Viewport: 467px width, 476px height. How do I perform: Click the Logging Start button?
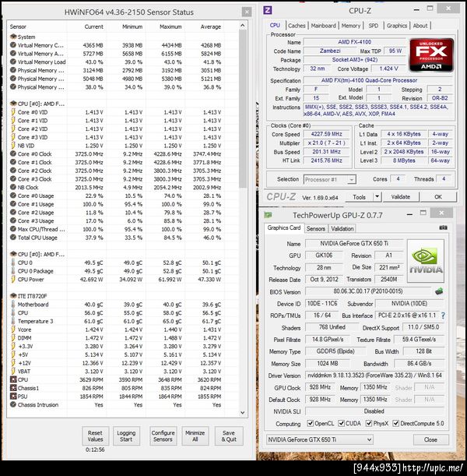[x=126, y=436]
